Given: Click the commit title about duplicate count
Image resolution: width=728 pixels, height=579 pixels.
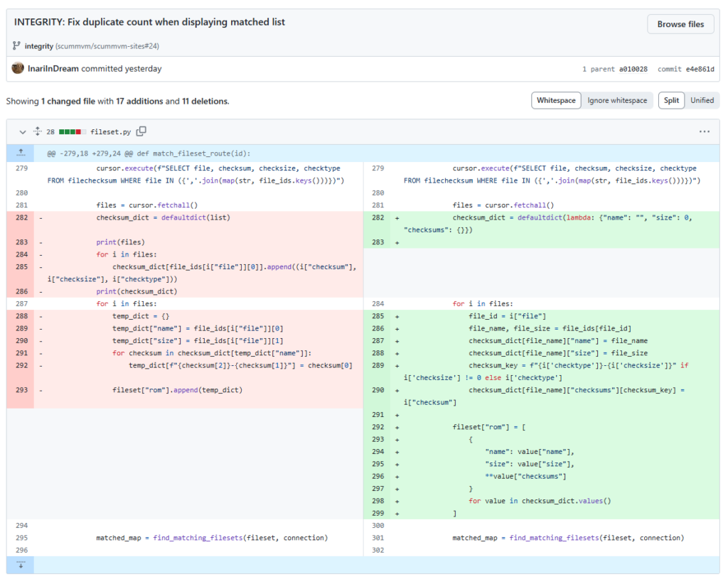Looking at the screenshot, I should 149,22.
